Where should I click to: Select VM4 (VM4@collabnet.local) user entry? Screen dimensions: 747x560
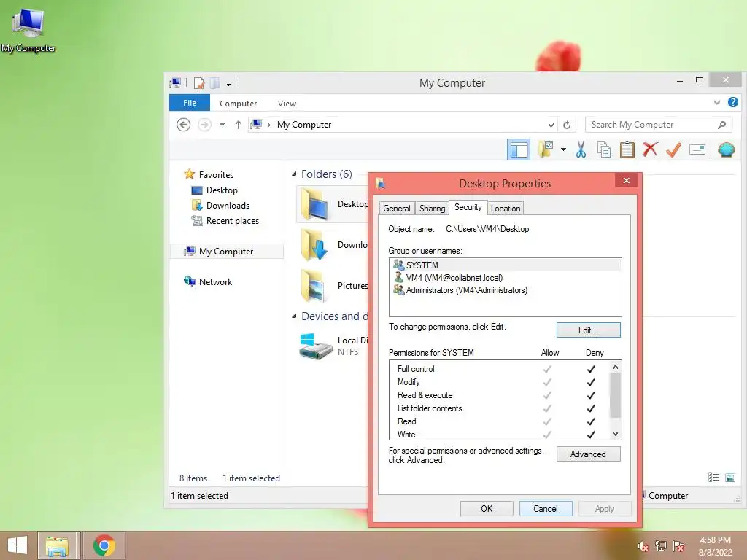[505, 278]
